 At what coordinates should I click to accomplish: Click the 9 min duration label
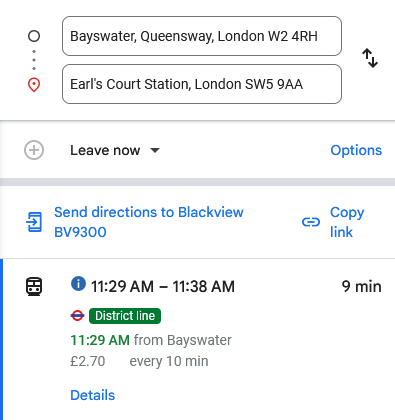(362, 286)
